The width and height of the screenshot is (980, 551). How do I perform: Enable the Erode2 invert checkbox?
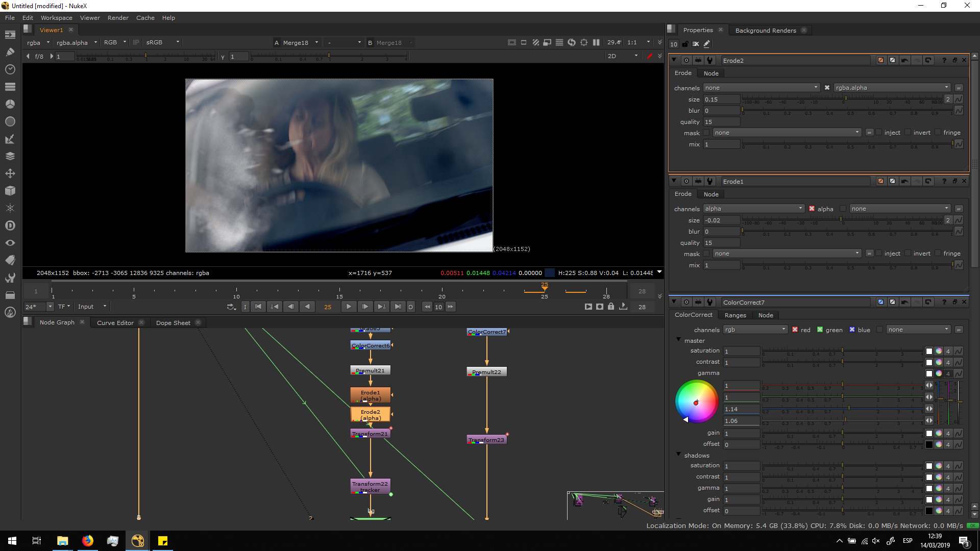pos(908,133)
